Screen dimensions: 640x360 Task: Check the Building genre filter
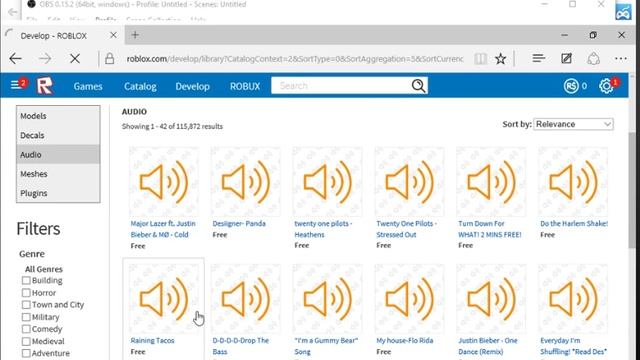pyautogui.click(x=26, y=280)
